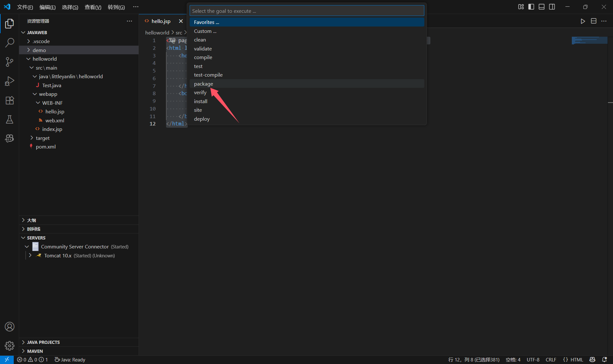The height and width of the screenshot is (364, 613).
Task: Open the Extensions view
Action: pos(10,100)
